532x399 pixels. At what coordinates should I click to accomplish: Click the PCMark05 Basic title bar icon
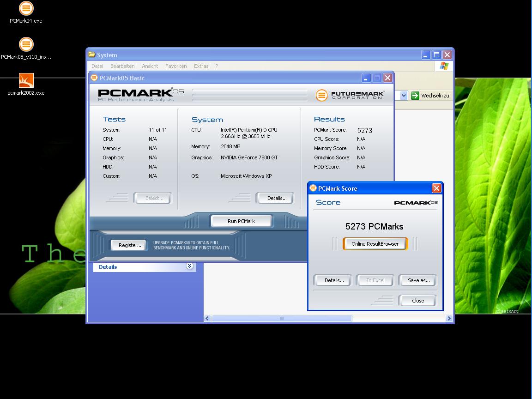pos(94,78)
